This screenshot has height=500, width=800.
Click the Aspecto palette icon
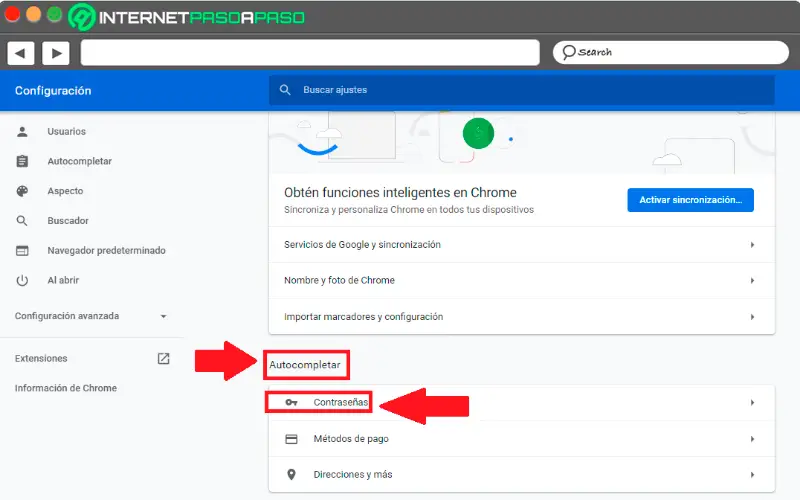click(22, 191)
